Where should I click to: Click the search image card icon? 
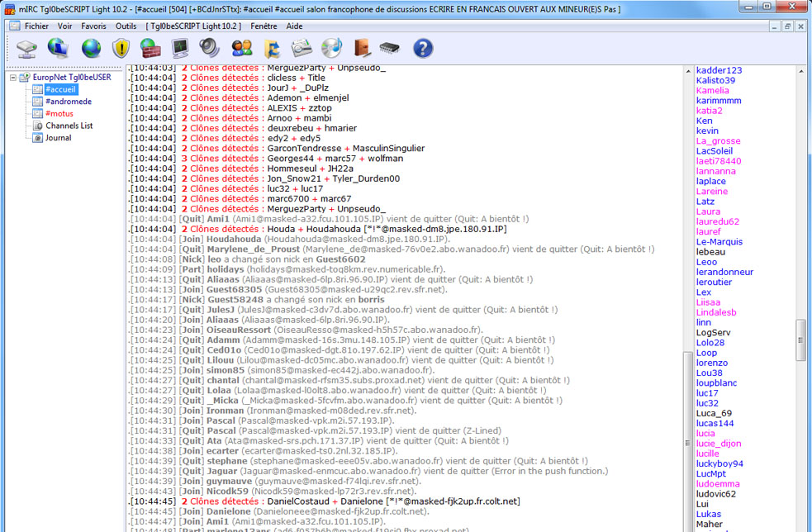(302, 48)
